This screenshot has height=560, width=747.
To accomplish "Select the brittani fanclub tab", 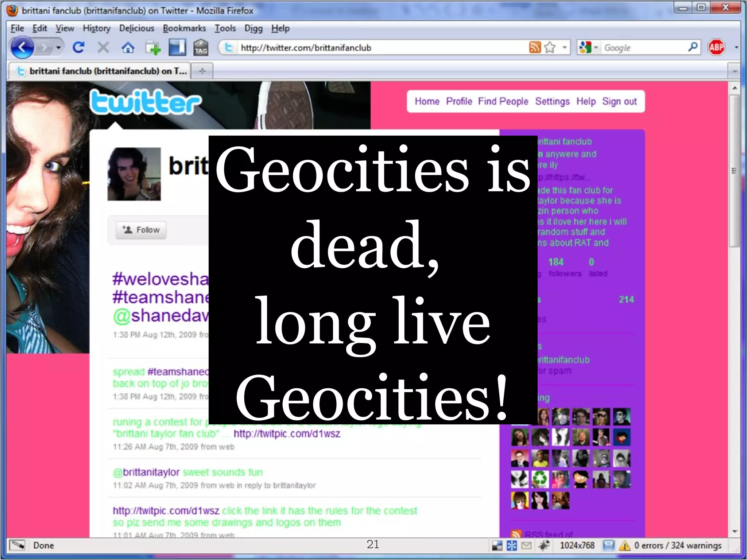I will click(99, 71).
